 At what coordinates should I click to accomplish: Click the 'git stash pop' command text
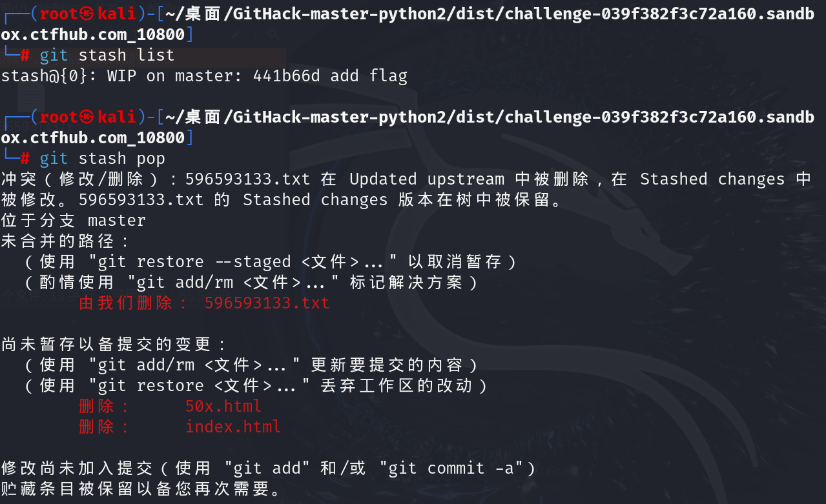click(102, 159)
